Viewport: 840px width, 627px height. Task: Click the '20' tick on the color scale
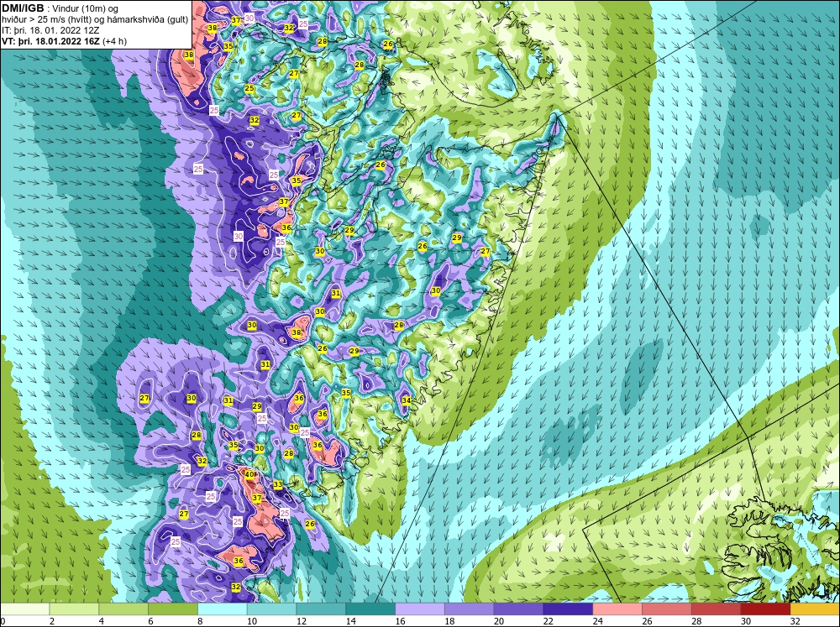(x=499, y=621)
